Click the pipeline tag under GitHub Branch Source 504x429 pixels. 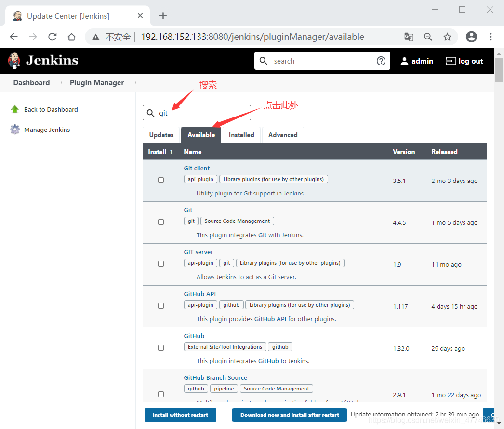(224, 389)
